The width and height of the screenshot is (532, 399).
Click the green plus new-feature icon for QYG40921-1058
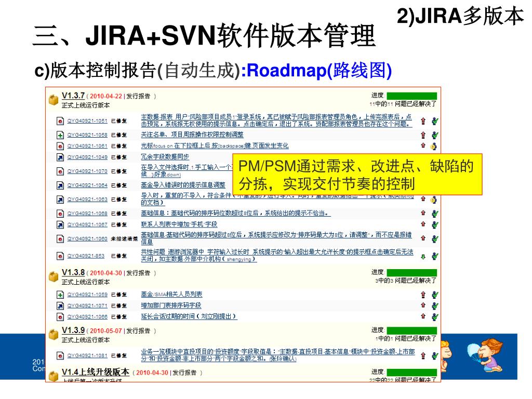pos(60,135)
